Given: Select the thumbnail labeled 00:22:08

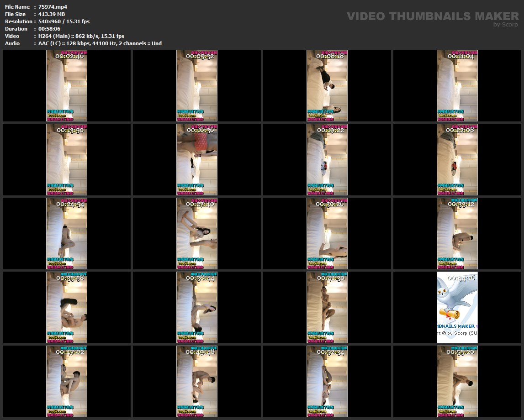Looking at the screenshot, I should coord(457,159).
